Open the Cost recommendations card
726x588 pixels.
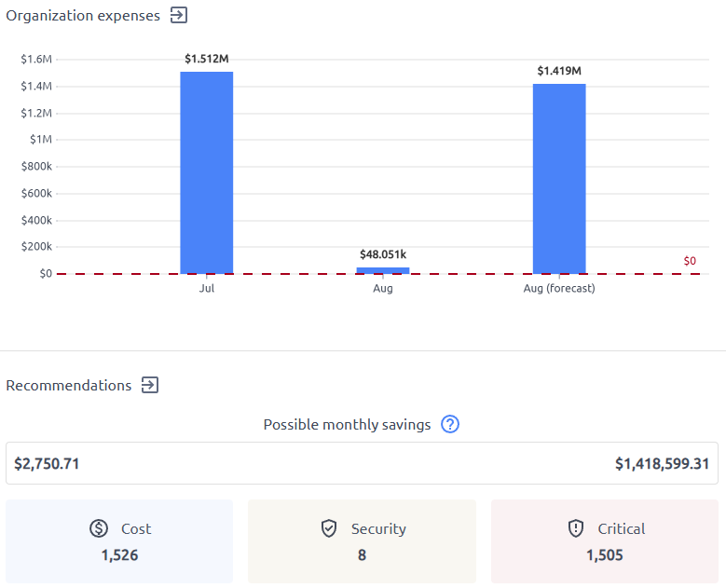tap(119, 541)
